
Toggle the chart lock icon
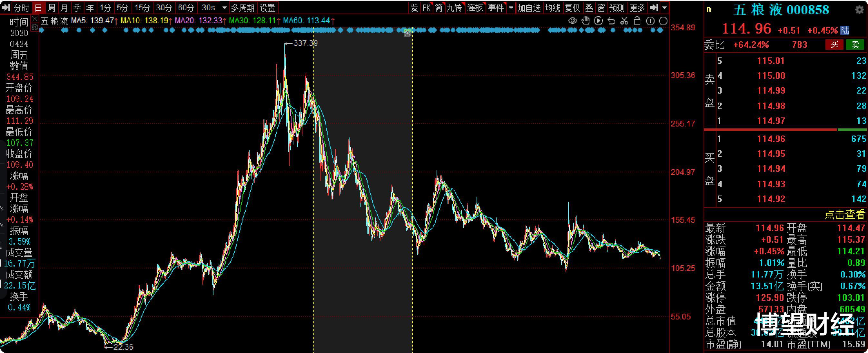[637, 21]
